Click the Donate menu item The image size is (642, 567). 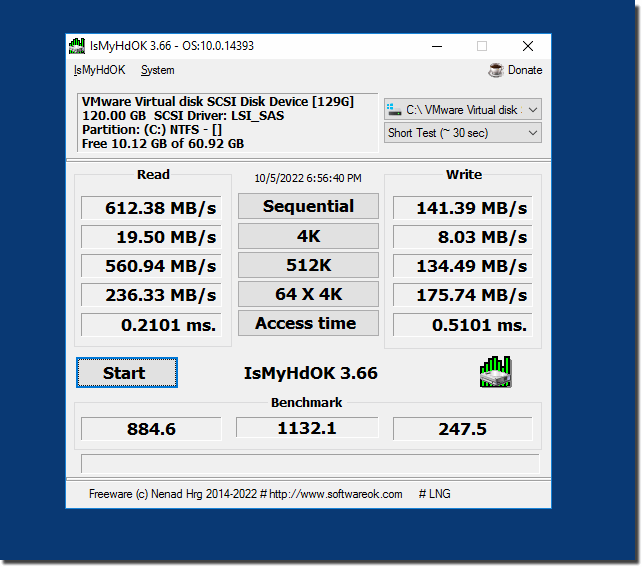[525, 70]
